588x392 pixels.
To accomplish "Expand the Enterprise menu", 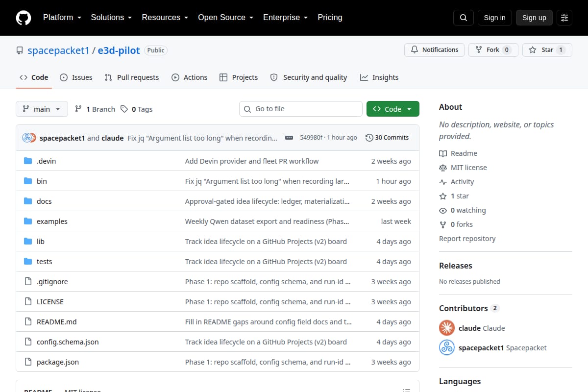I will click(286, 18).
